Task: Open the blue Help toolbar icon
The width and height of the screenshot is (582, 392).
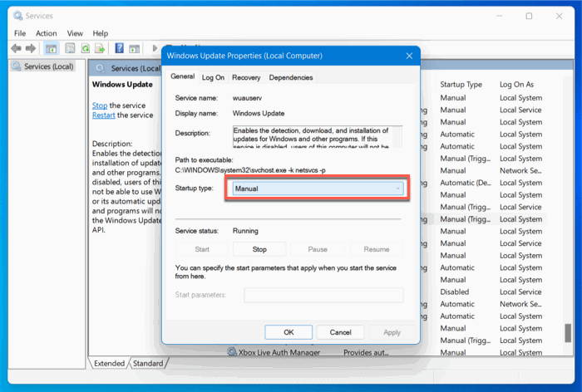Action: click(119, 48)
